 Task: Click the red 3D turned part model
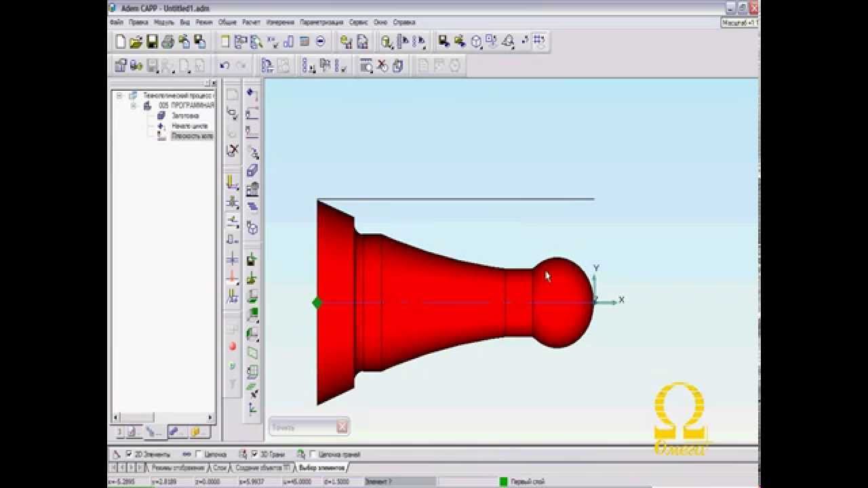[454, 302]
